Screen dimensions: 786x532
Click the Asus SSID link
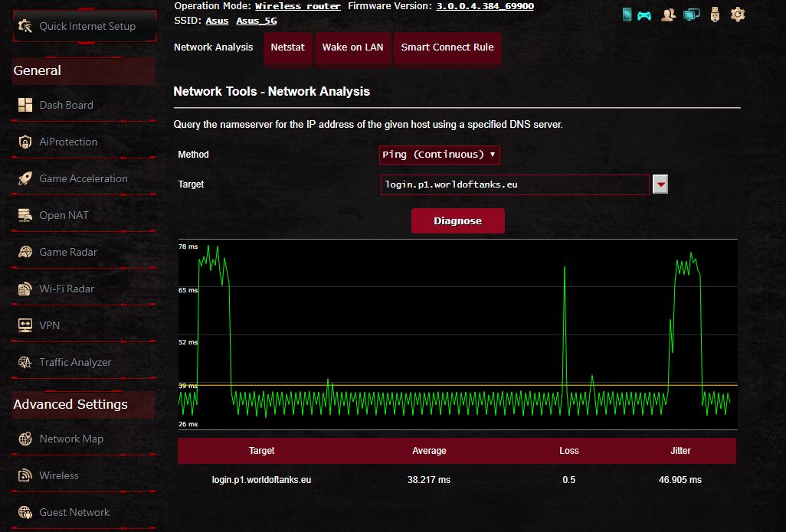pos(217,21)
